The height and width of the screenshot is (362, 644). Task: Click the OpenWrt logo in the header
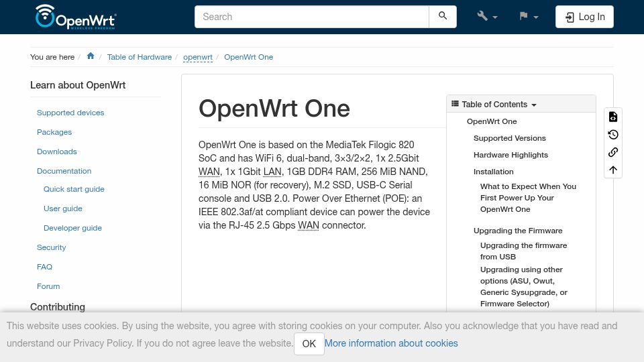[x=76, y=17]
